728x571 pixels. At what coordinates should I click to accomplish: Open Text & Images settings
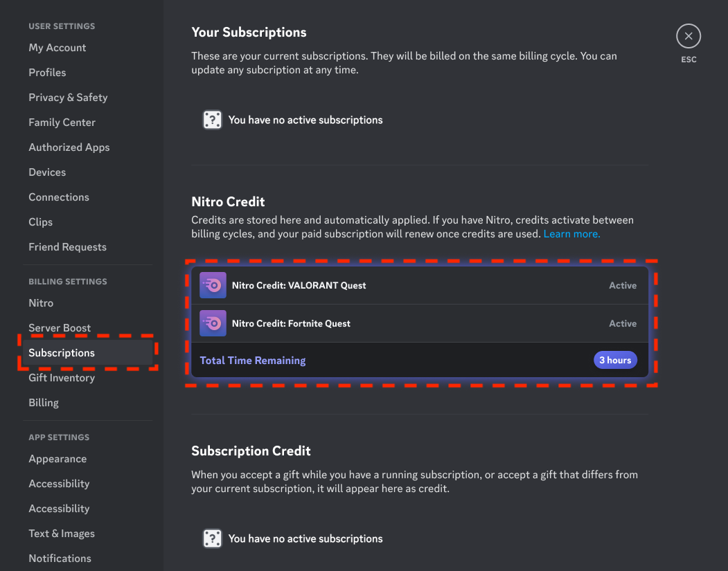coord(61,534)
